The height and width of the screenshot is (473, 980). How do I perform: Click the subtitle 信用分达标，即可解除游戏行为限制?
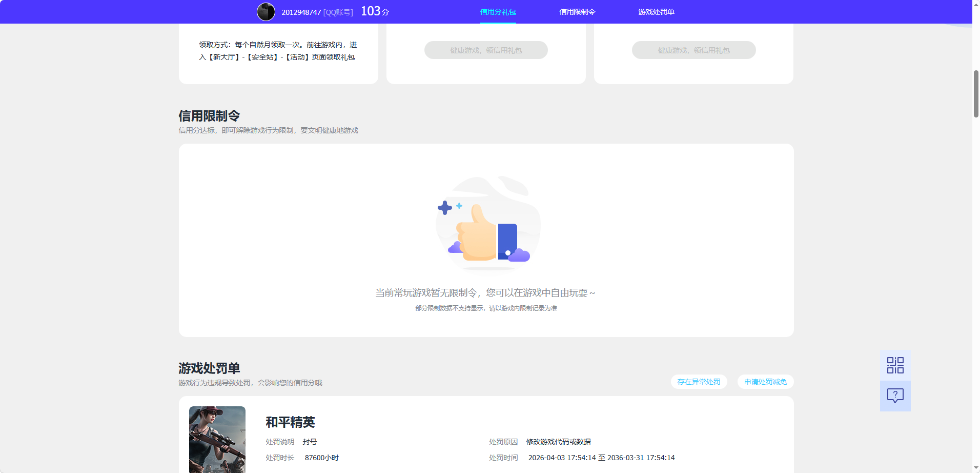[x=268, y=130]
